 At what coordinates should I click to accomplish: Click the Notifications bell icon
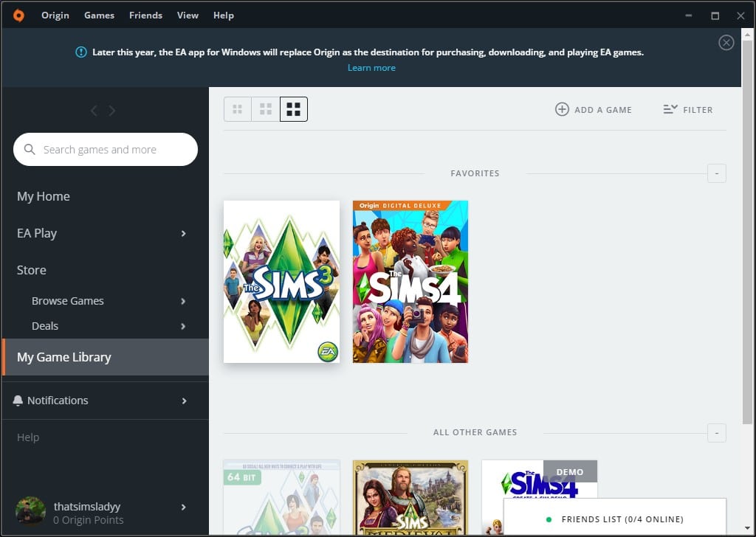(18, 401)
